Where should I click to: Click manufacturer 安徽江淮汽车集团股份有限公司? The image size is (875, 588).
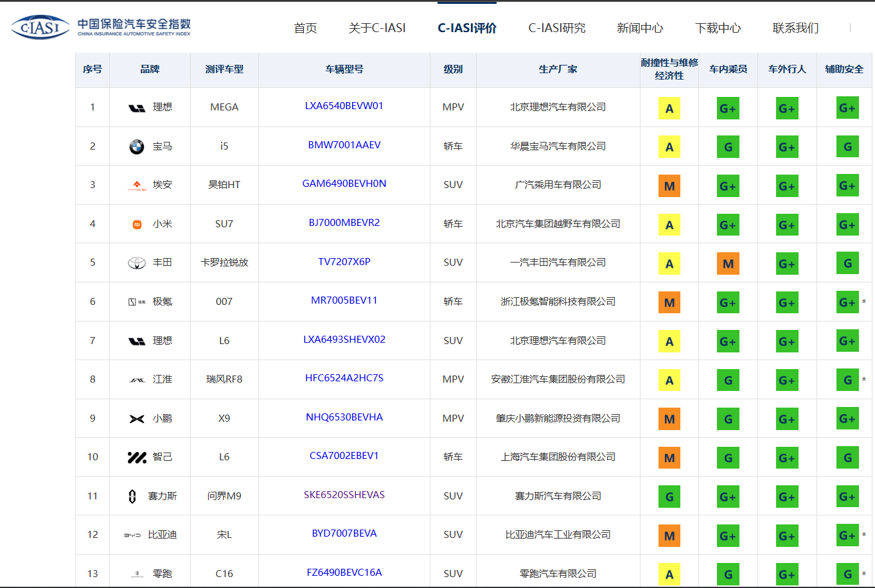[x=558, y=379]
